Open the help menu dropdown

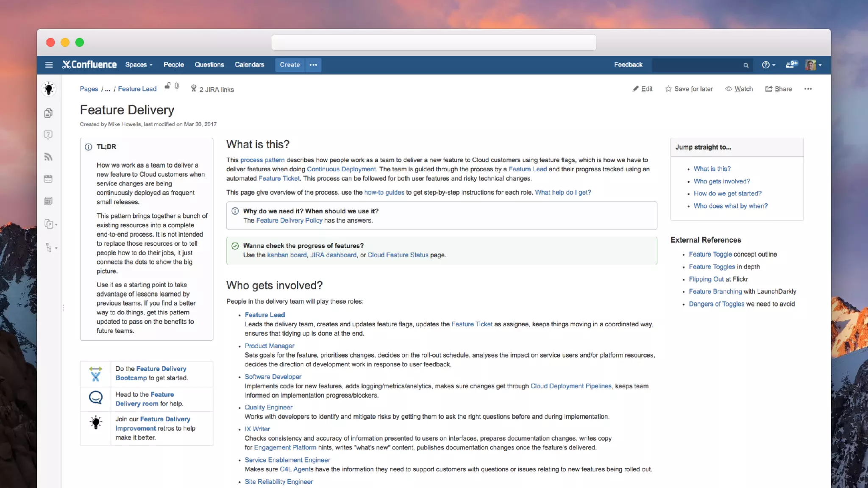point(768,65)
